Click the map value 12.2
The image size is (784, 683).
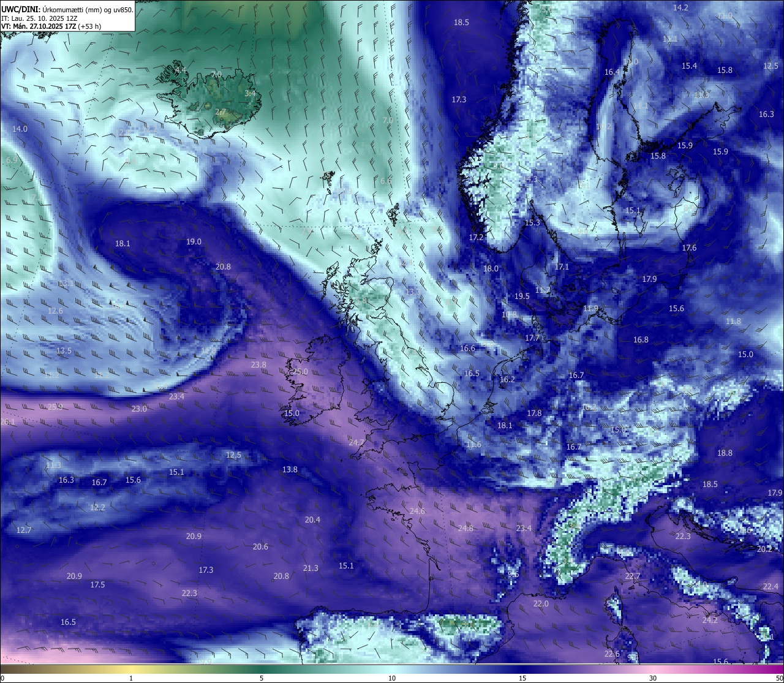97,507
